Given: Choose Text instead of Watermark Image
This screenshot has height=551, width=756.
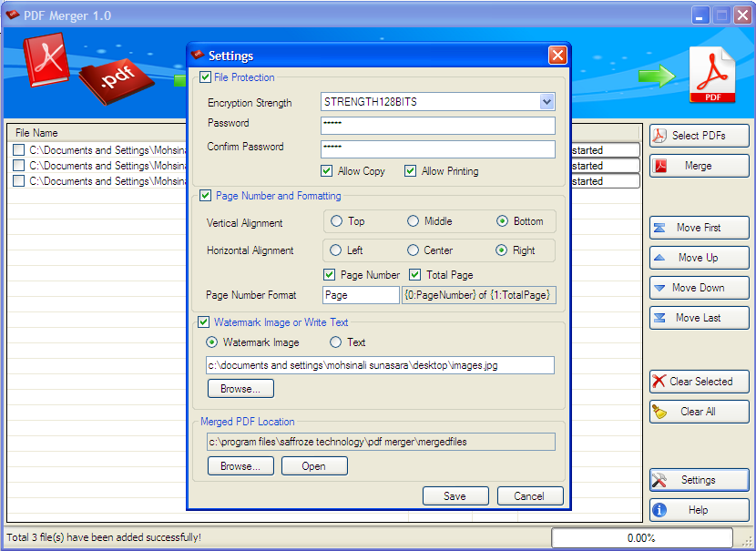Looking at the screenshot, I should coord(335,342).
